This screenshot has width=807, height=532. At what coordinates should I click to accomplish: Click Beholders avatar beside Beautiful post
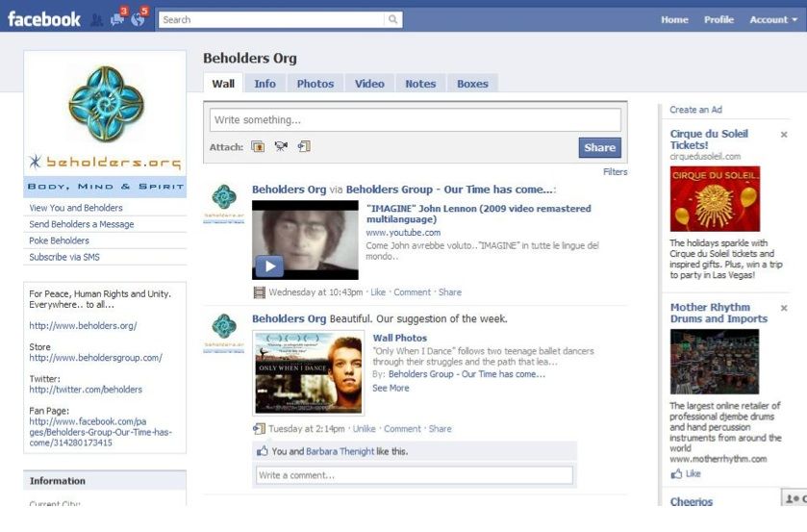tap(224, 333)
